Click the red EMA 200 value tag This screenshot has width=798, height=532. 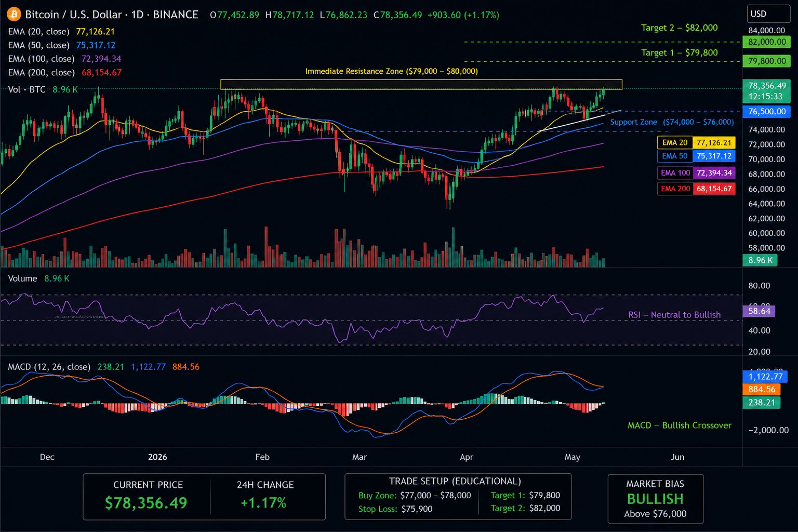[x=696, y=189]
